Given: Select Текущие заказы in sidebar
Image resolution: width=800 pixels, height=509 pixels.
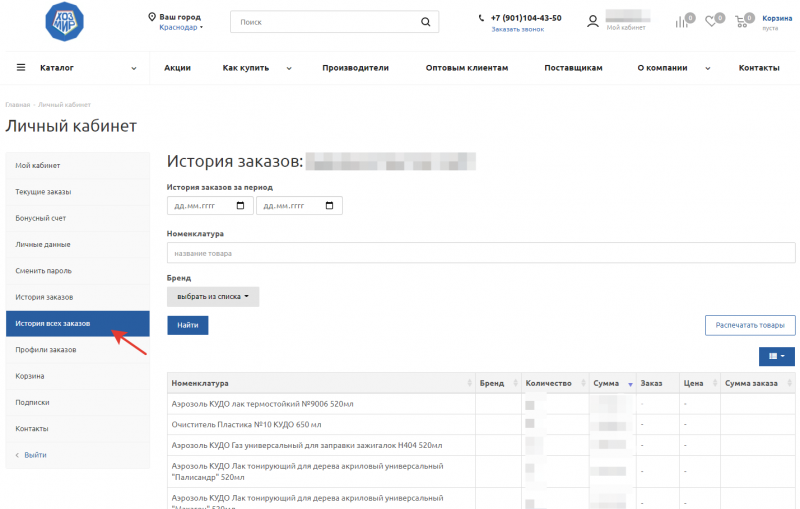Looking at the screenshot, I should point(78,192).
